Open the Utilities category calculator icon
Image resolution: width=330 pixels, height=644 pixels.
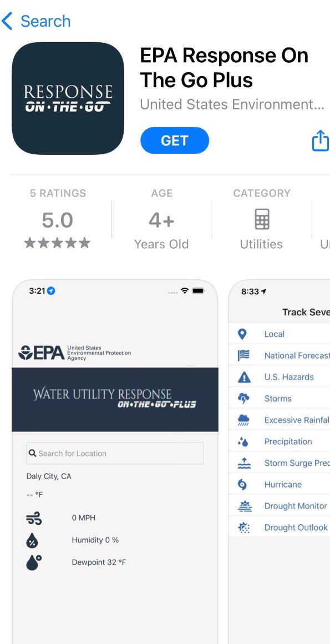(262, 219)
